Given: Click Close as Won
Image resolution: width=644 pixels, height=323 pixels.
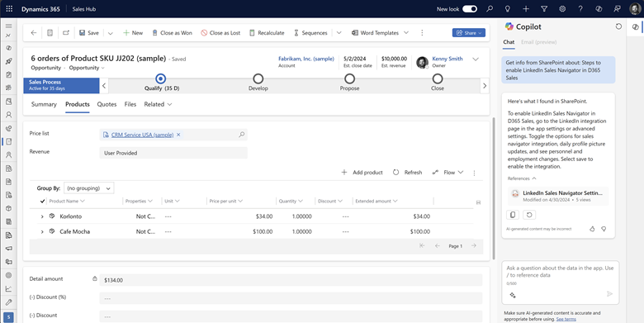Looking at the screenshot, I should (172, 33).
